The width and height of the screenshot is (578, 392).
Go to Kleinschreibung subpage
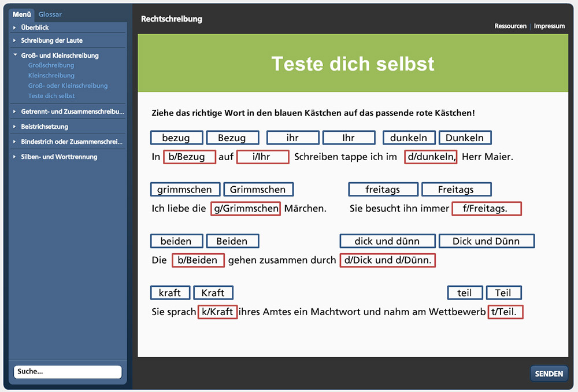pyautogui.click(x=51, y=75)
